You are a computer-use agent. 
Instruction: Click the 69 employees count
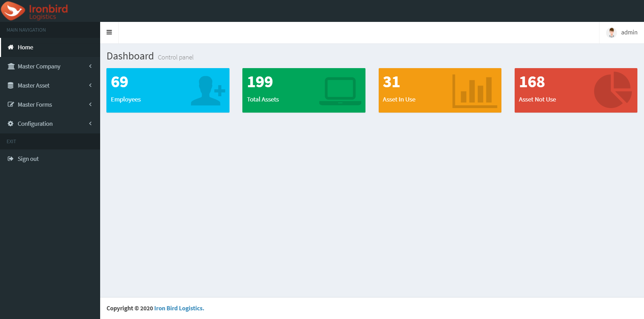click(120, 82)
